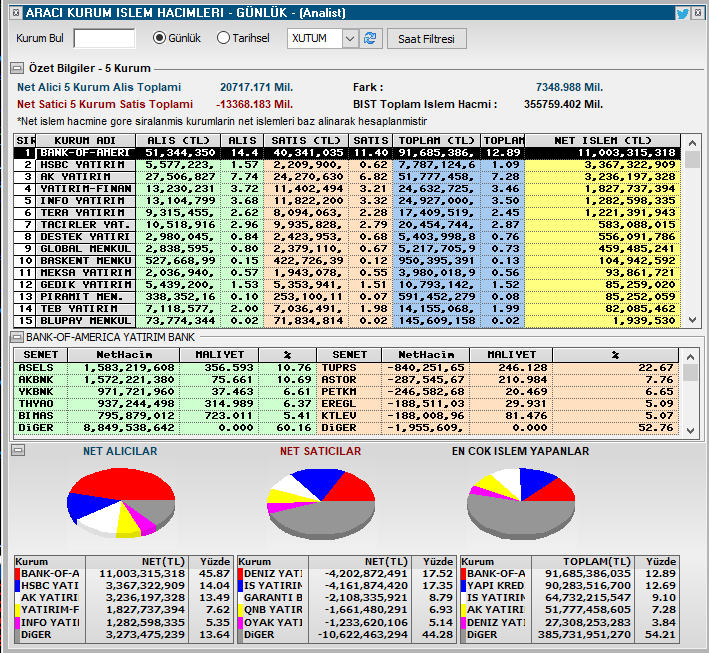709x653 pixels.
Task: Select the AK YATIRIM row
Action: coord(347,177)
